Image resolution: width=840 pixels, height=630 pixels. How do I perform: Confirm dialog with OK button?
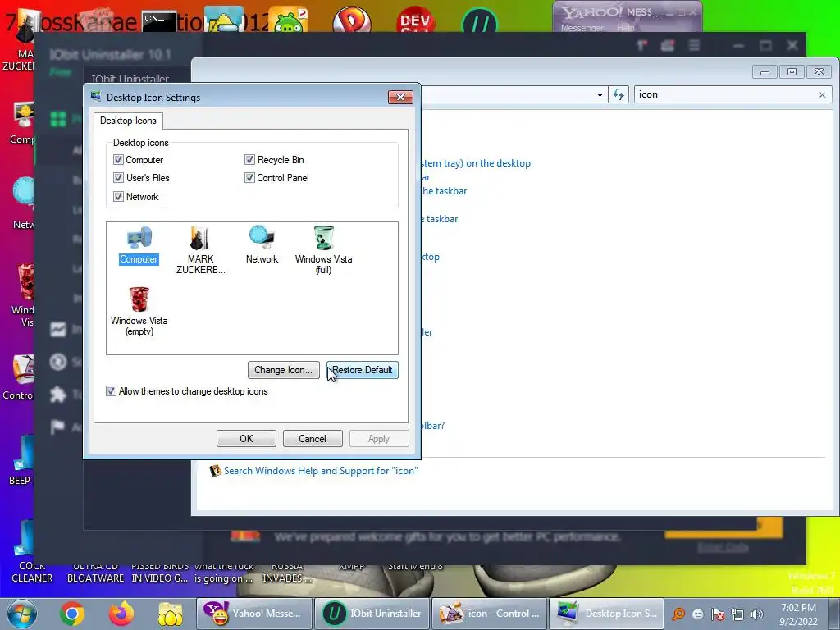click(246, 438)
